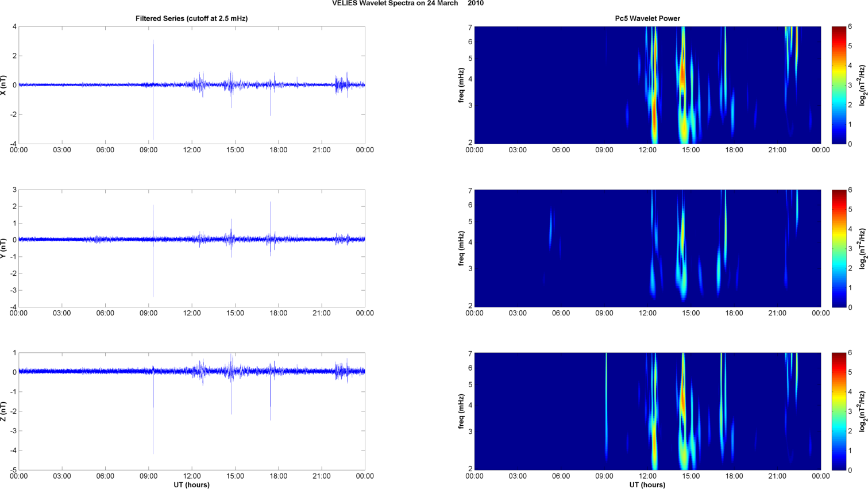Image resolution: width=868 pixels, height=489 pixels.
Task: Click "06:00" tick under the X wavelet panel
Action: point(561,150)
